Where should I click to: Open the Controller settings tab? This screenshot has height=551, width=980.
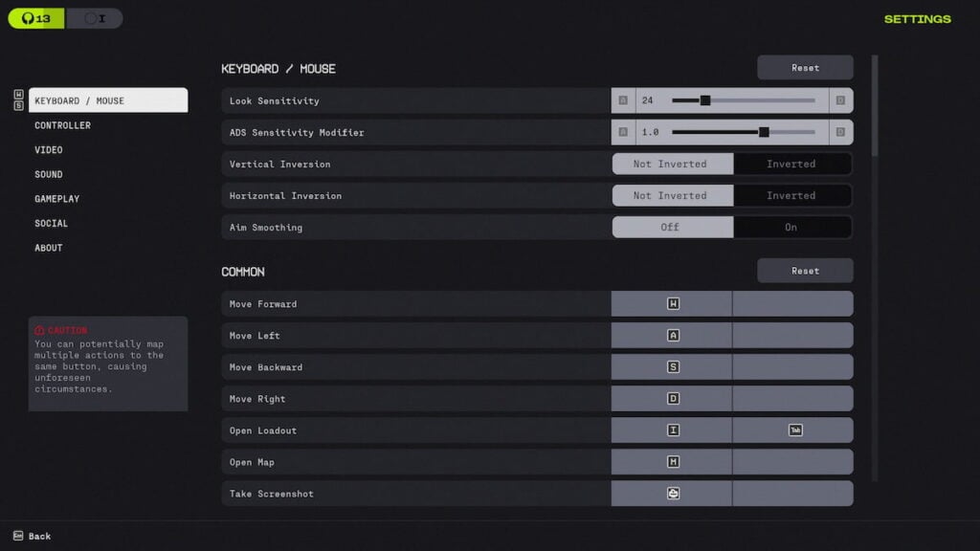point(63,125)
